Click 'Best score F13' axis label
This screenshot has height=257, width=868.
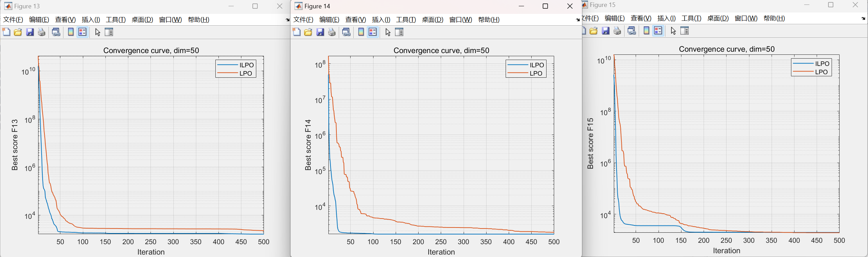click(15, 145)
